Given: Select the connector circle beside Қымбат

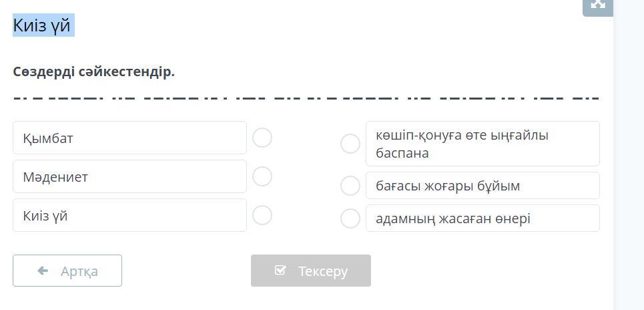Looking at the screenshot, I should point(262,138).
